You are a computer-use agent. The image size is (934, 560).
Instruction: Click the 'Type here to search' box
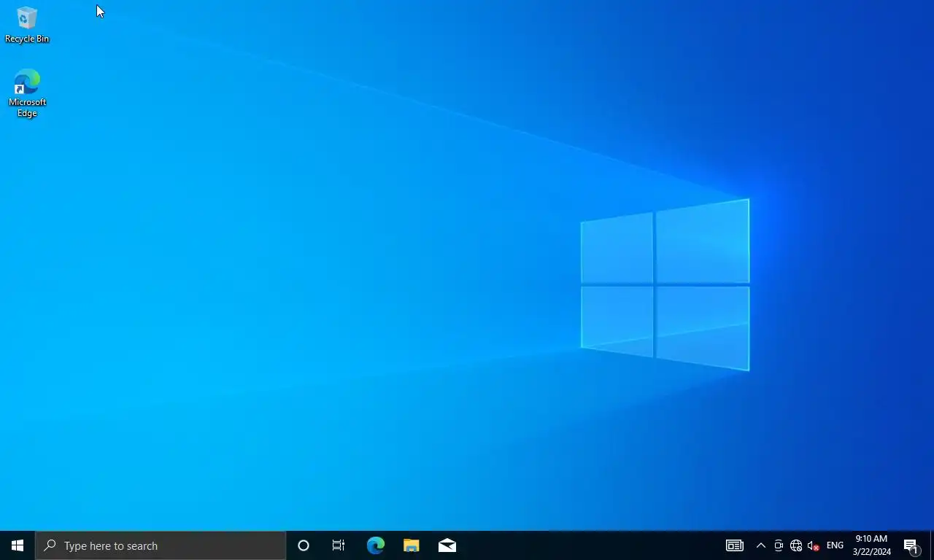[x=161, y=545]
